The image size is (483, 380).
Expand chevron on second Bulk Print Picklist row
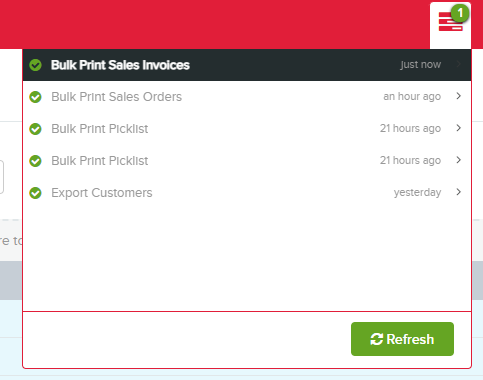459,160
